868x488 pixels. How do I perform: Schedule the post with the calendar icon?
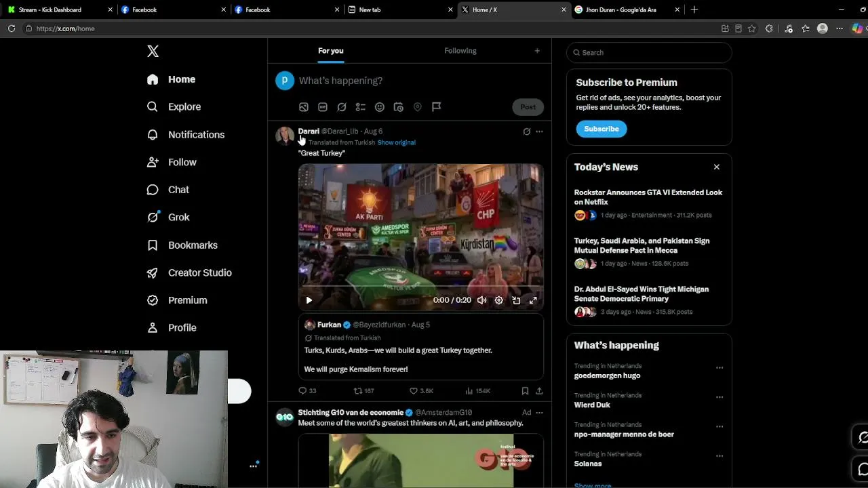pyautogui.click(x=399, y=107)
